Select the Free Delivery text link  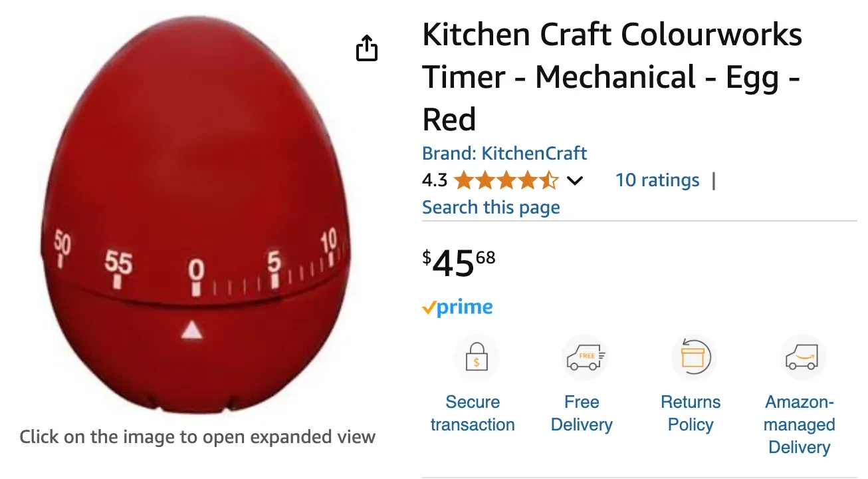(x=582, y=413)
